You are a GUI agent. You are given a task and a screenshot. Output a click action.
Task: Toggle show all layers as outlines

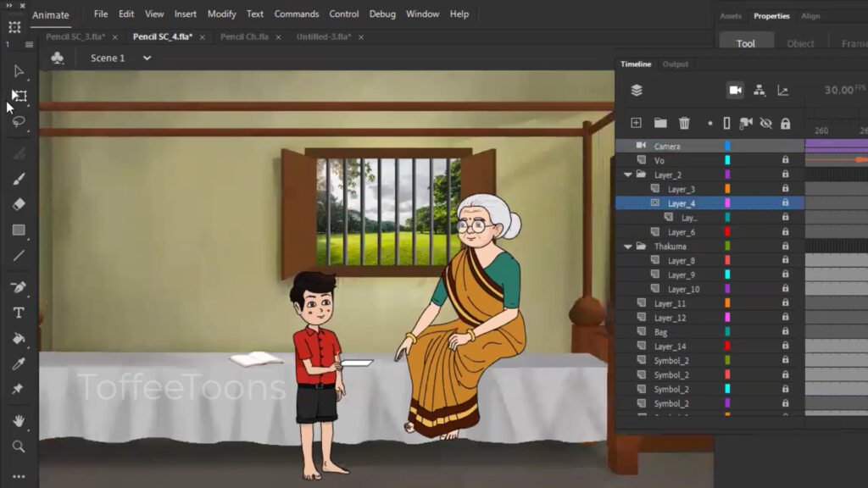(726, 123)
